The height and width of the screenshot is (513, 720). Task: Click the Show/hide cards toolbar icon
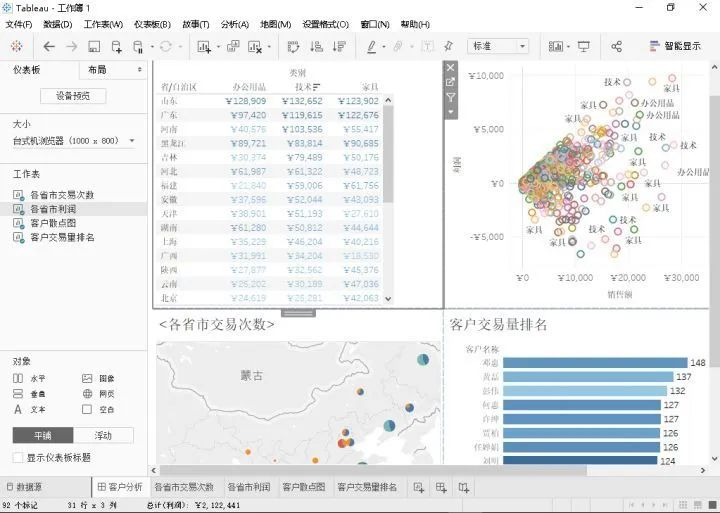[x=556, y=46]
